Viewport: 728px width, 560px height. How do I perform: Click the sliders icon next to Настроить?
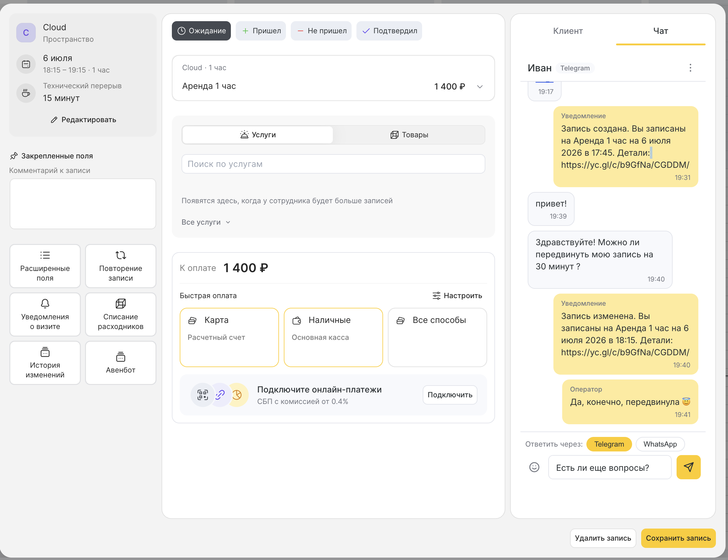coord(436,296)
